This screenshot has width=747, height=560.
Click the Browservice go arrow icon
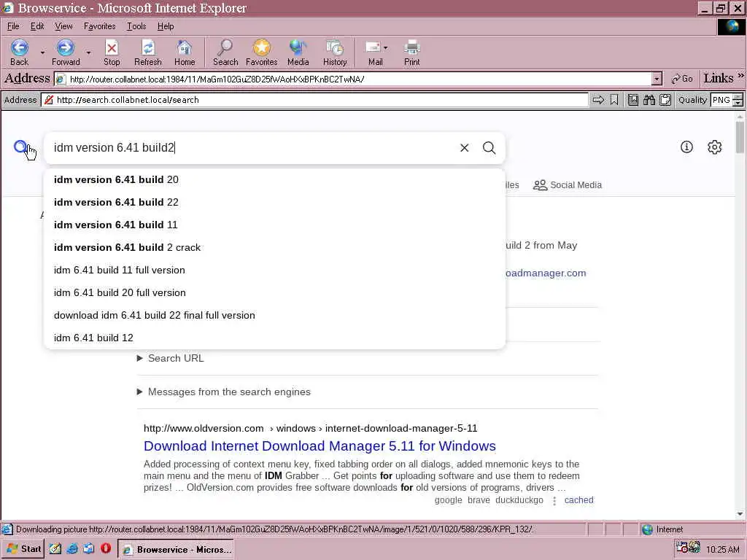[x=598, y=99]
